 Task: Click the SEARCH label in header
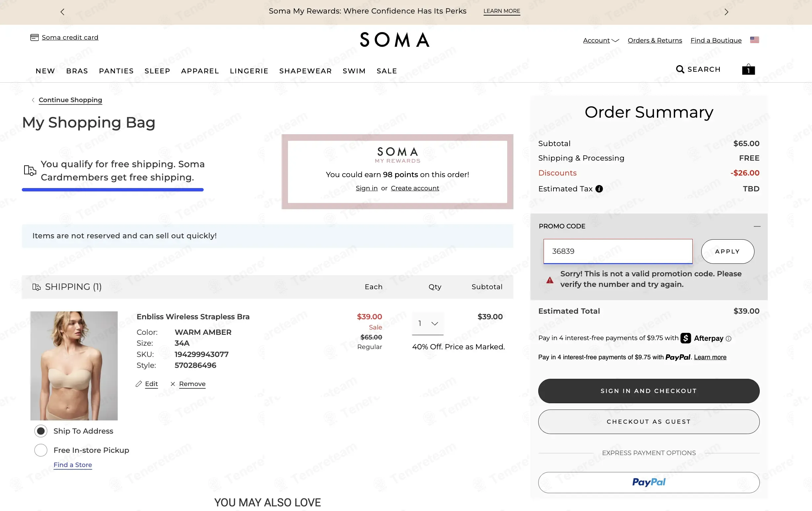[x=704, y=69]
